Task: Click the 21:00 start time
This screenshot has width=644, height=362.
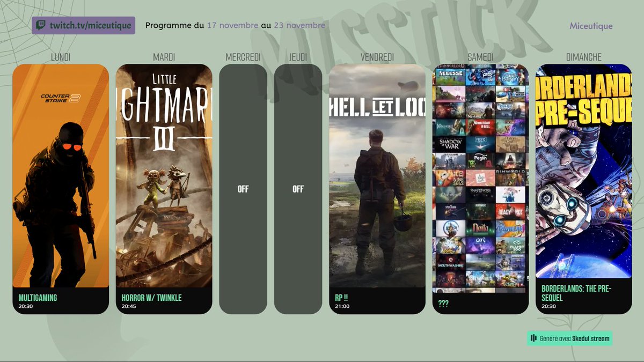Action: click(342, 306)
